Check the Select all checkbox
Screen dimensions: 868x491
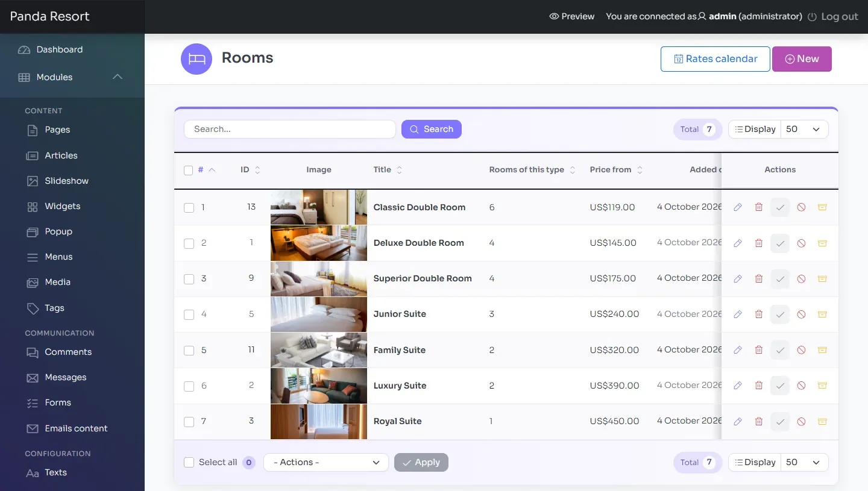[189, 462]
